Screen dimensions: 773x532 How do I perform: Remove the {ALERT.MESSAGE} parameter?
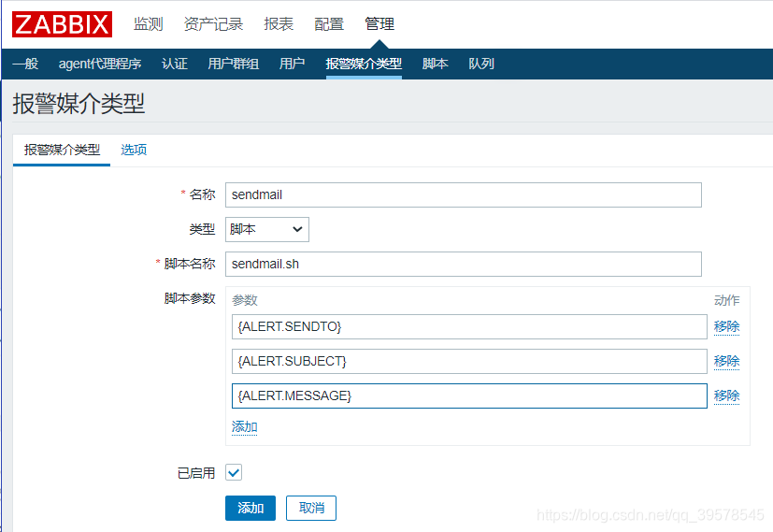[x=726, y=395]
